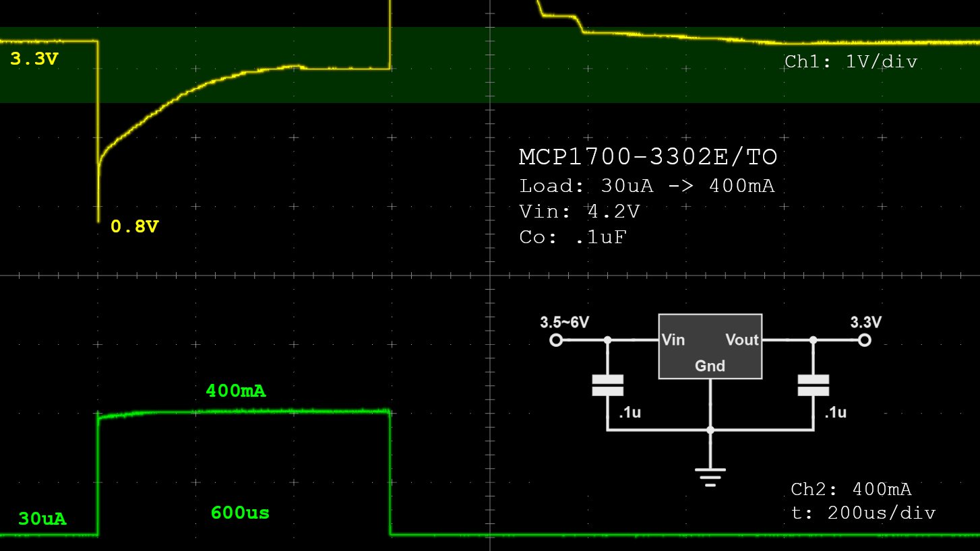Click the output capacitor .1u value label

pos(835,412)
